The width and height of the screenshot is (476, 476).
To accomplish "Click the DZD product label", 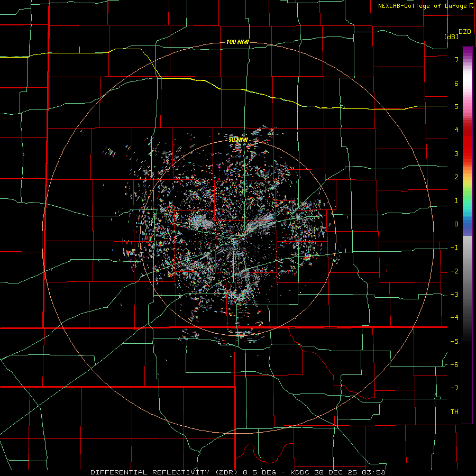I will pos(465,31).
